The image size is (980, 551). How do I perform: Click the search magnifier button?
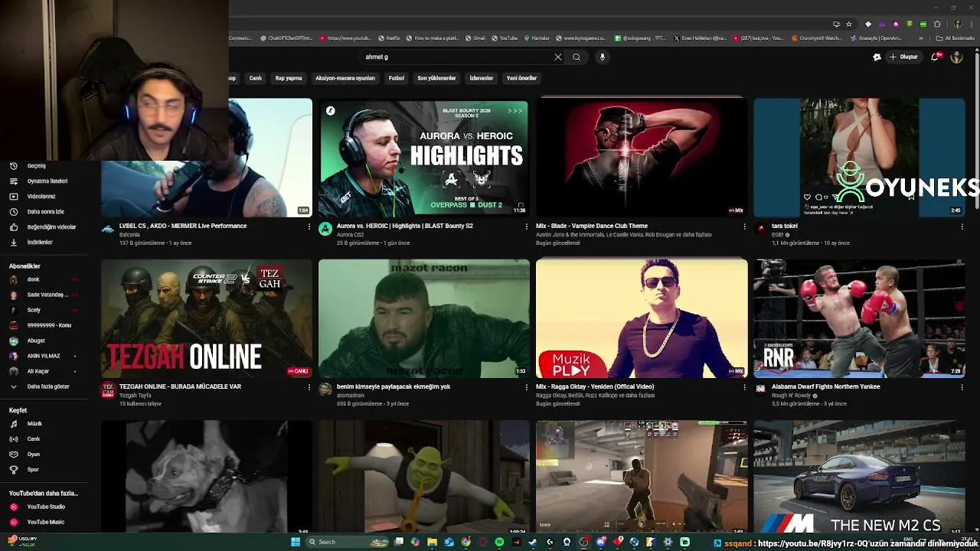tap(577, 57)
